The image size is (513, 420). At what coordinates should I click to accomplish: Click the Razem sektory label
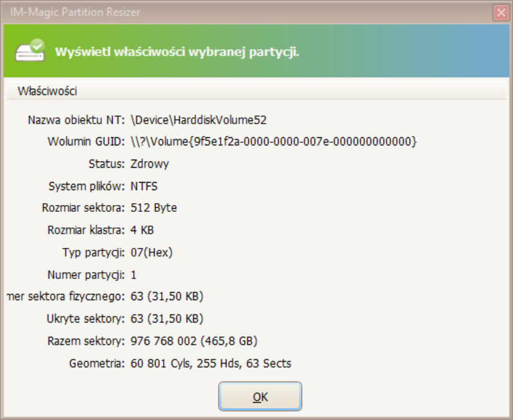(86, 341)
